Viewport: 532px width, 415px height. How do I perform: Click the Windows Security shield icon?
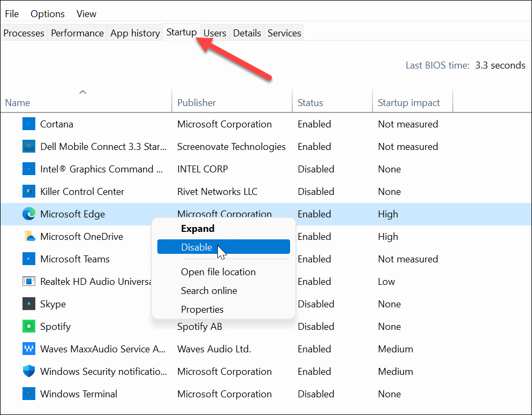click(x=28, y=371)
